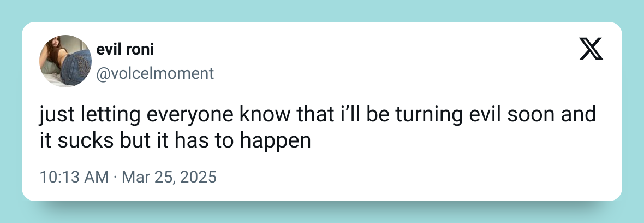Click the year 2025 in the timestamp
The height and width of the screenshot is (223, 644).
(x=200, y=178)
